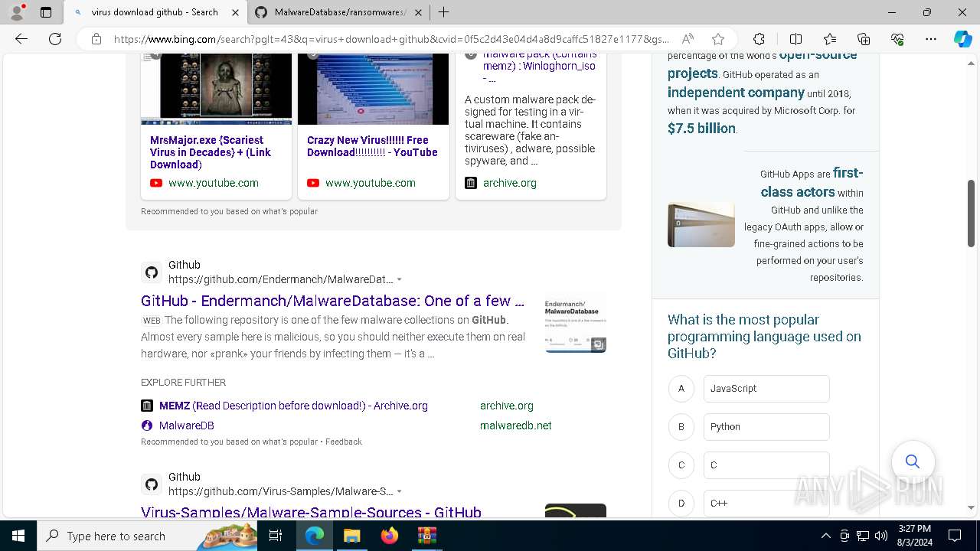Viewport: 980px width, 551px height.
Task: Open www.youtube.com under Crazy New Virus card
Action: [x=371, y=183]
